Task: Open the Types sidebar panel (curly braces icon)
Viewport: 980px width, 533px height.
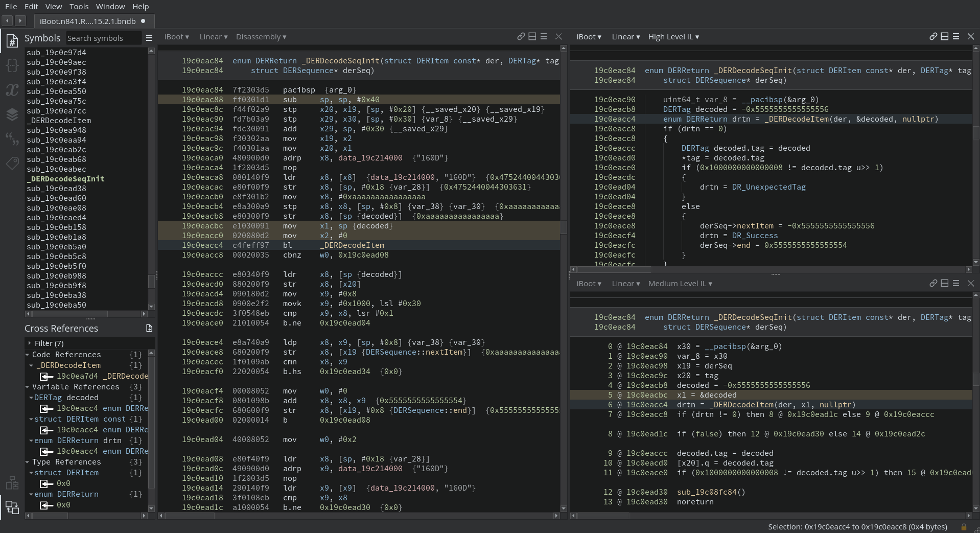Action: pos(12,65)
